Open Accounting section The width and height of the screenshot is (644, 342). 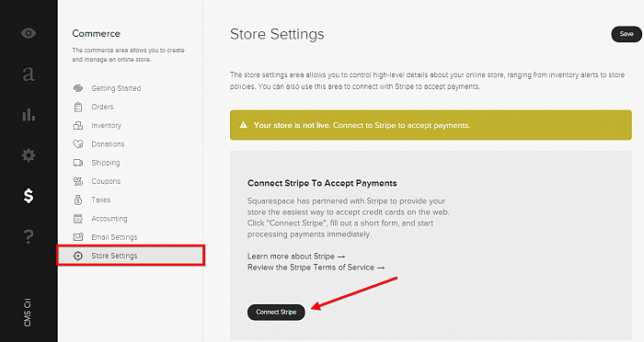[x=109, y=219]
